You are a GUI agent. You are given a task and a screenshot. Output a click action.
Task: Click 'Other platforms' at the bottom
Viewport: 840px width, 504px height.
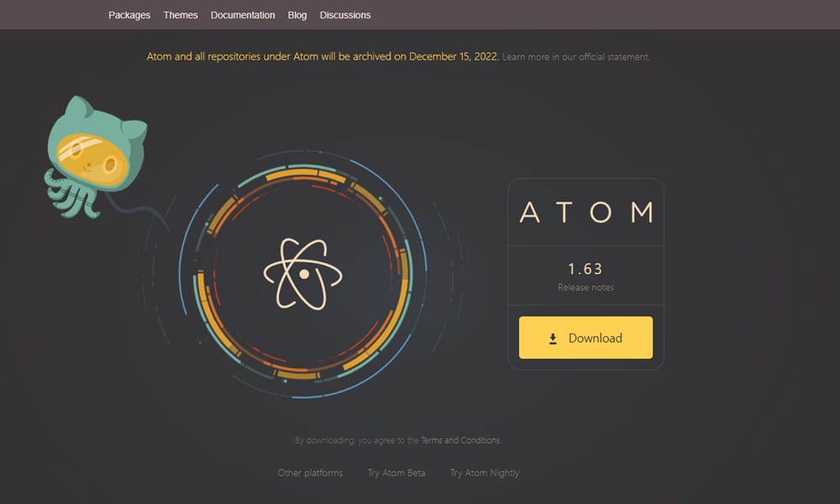point(310,473)
